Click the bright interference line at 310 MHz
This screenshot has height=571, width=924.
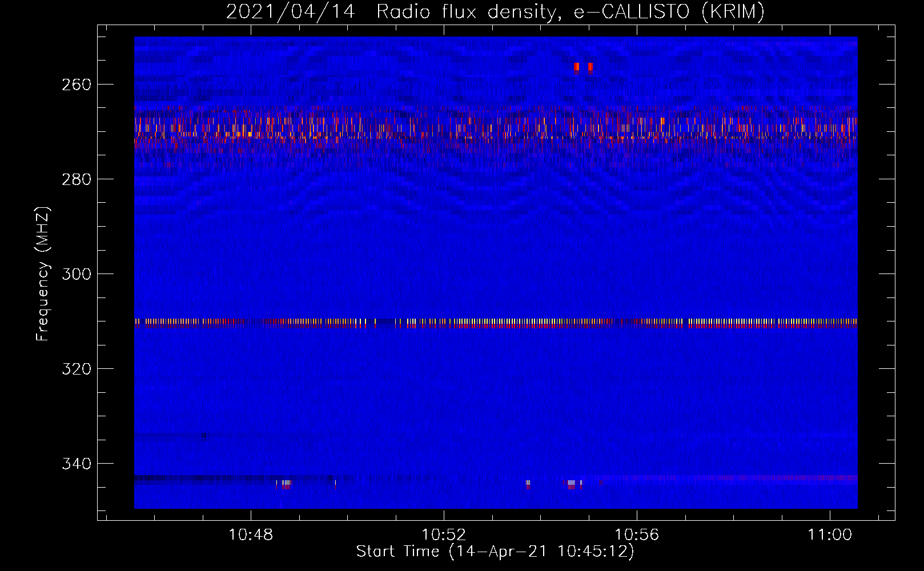tap(496, 323)
